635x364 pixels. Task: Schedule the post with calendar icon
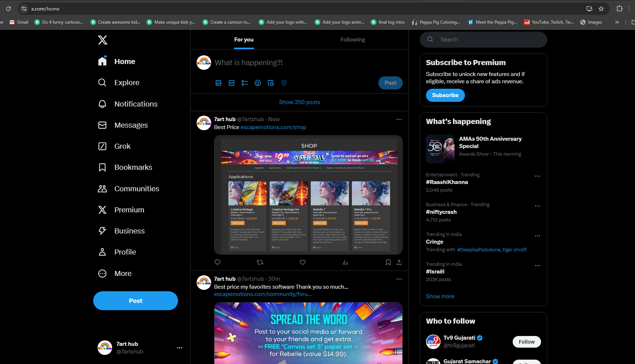(x=271, y=83)
